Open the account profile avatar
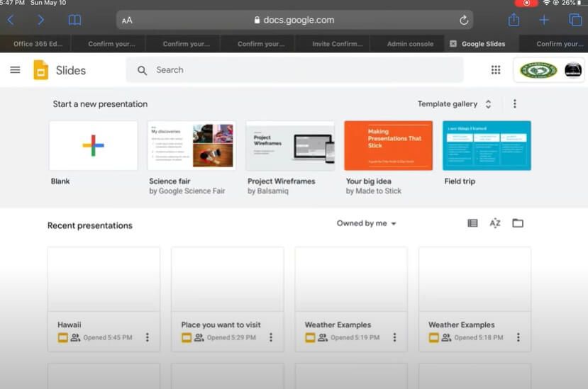 coord(573,70)
